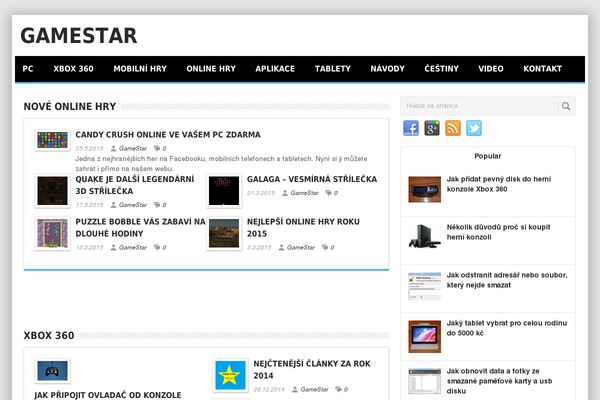Screen dimensions: 600x400
Task: Open popular post about adding Xbox 360 hard disk
Action: pos(499,184)
